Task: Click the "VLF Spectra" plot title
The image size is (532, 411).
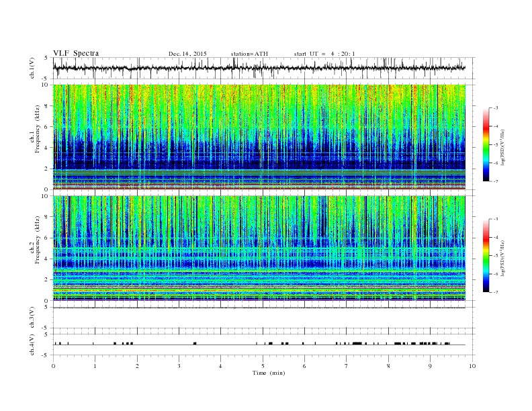Action: 76,53
